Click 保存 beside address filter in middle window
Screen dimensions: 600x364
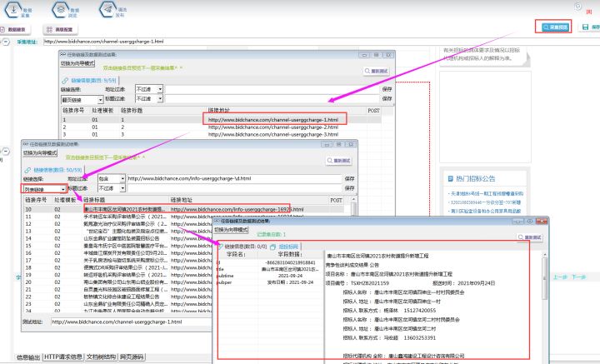349,178
